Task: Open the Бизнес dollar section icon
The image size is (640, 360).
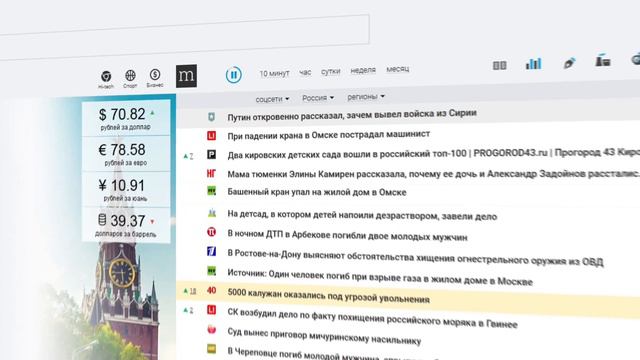Action: point(155,74)
